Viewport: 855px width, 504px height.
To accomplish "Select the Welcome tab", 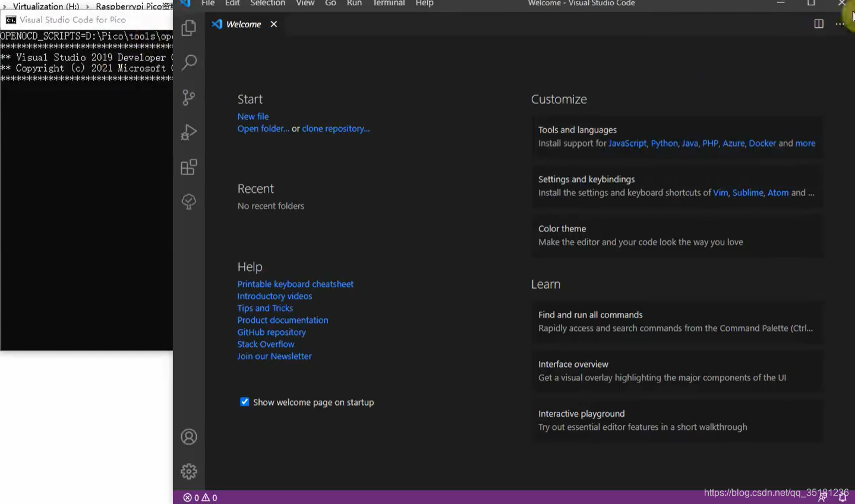I will [244, 24].
